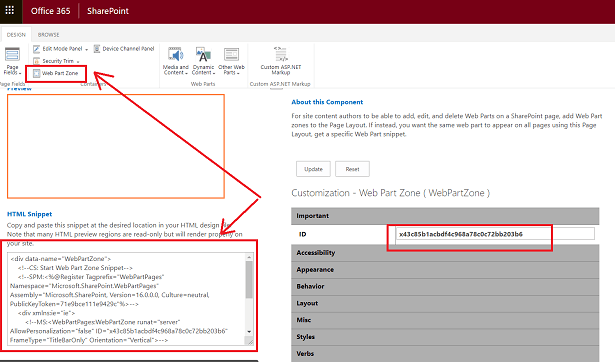Expand the Accessibility section

point(445,253)
